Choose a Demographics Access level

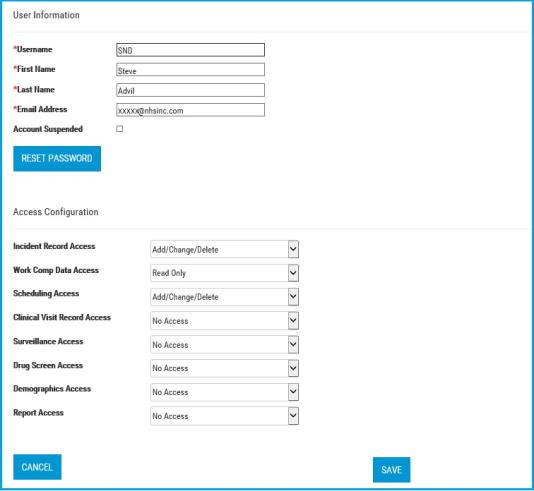tap(224, 392)
